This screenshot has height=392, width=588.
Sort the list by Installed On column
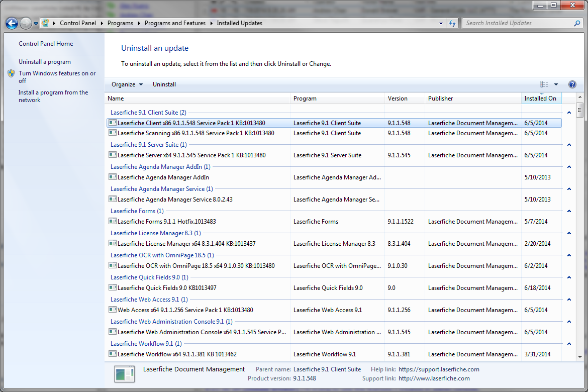click(541, 99)
